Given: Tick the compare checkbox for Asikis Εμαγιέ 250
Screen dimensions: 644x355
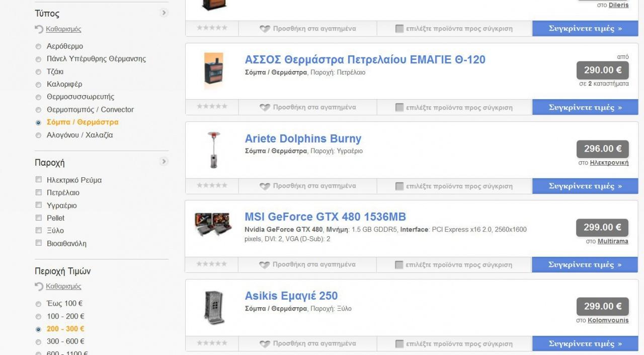Looking at the screenshot, I should [399, 344].
